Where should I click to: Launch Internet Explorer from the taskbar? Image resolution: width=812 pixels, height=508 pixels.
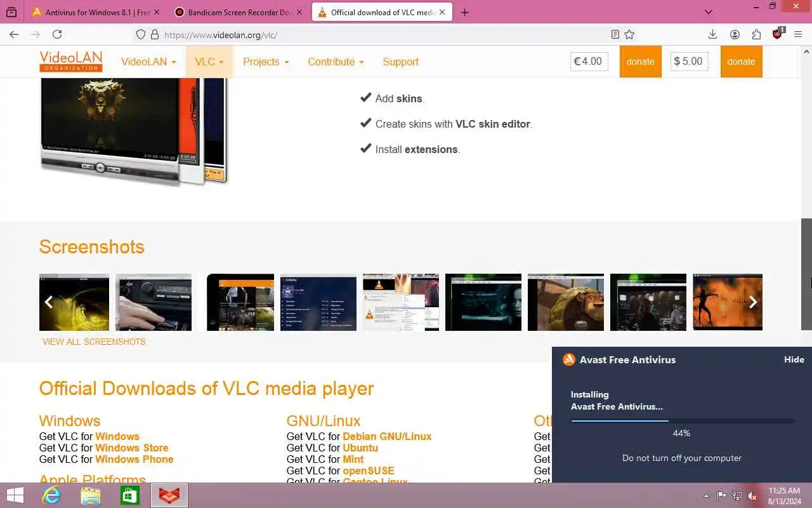51,495
